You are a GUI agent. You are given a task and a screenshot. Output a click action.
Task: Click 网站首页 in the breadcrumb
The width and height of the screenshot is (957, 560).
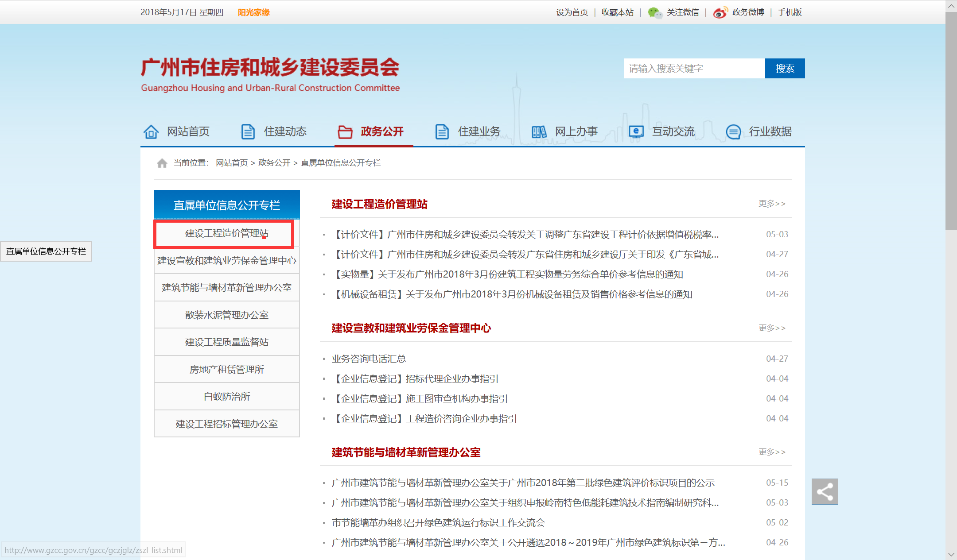pos(232,163)
